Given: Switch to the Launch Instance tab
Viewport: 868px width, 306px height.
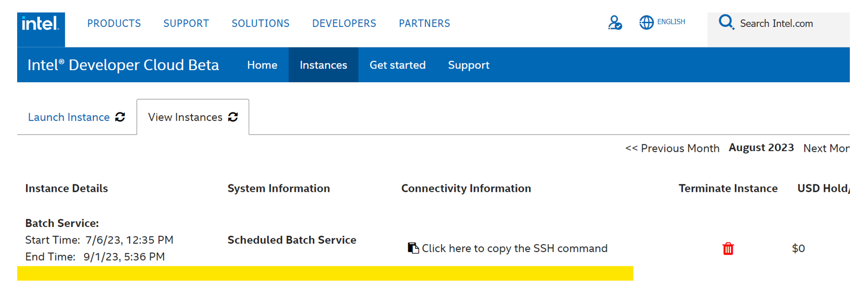Looking at the screenshot, I should point(69,117).
